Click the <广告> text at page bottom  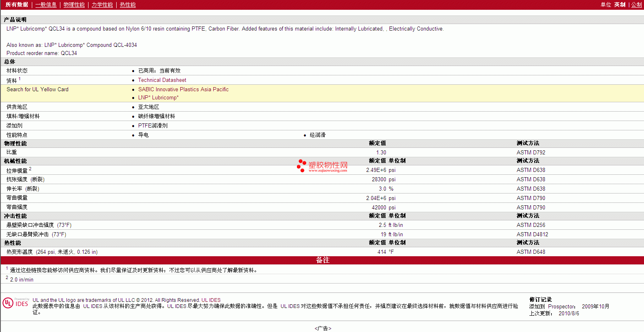pyautogui.click(x=323, y=328)
